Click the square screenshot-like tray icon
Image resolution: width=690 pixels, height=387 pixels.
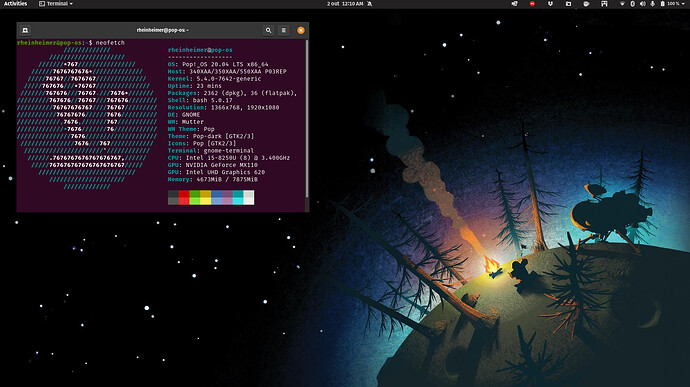coord(568,4)
